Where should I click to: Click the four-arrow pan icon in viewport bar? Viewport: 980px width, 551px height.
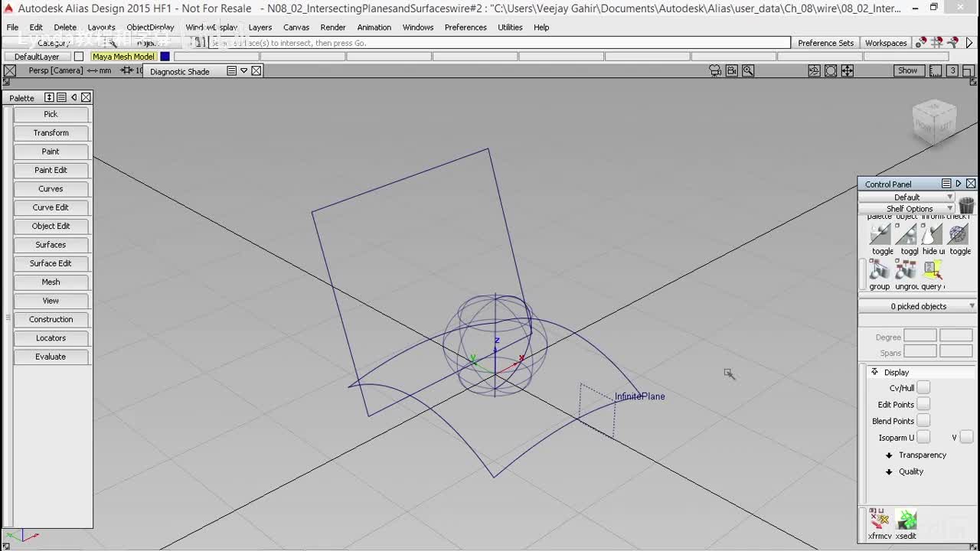click(848, 70)
